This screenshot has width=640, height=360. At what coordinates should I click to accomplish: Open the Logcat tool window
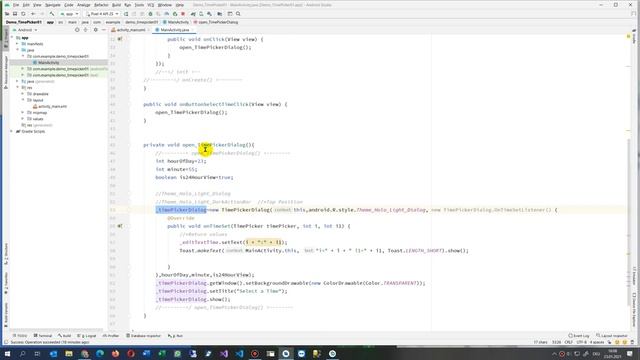pyautogui.click(x=87, y=336)
